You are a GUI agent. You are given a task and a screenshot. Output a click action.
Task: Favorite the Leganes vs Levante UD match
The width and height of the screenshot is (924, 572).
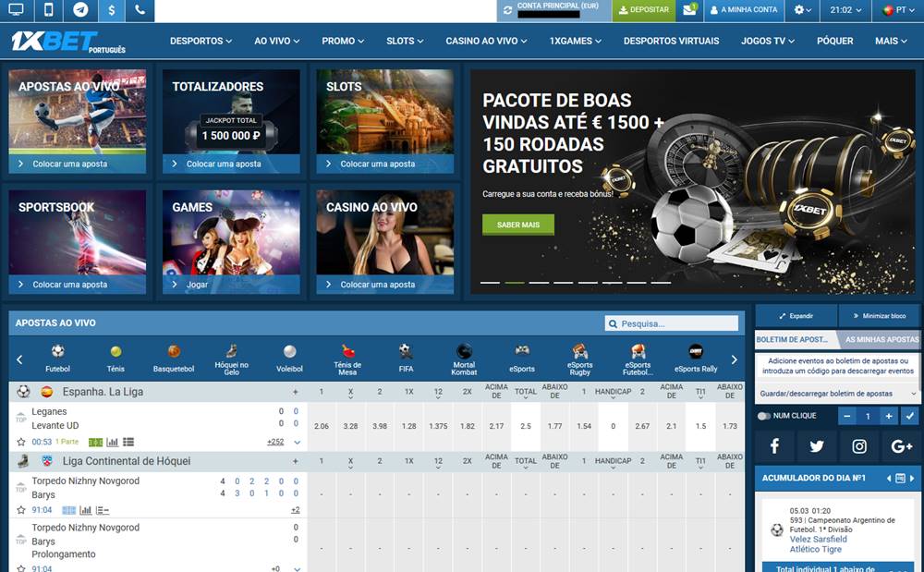point(21,442)
